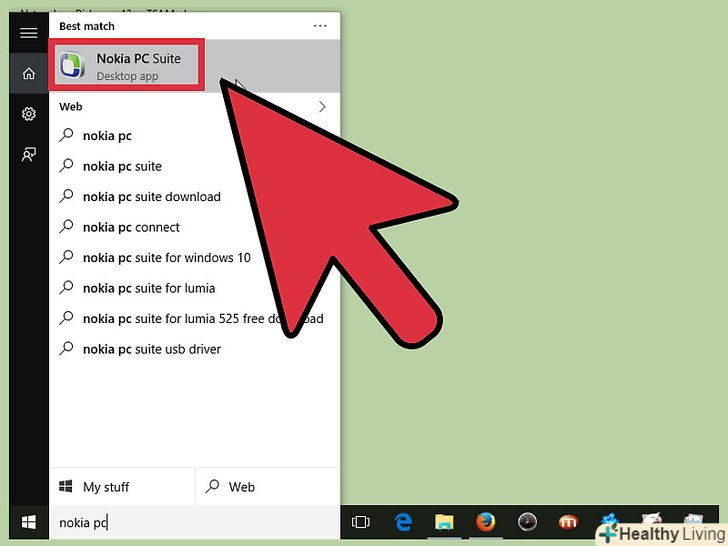The width and height of the screenshot is (728, 546).
Task: Switch to the Web search filter
Action: 268,487
